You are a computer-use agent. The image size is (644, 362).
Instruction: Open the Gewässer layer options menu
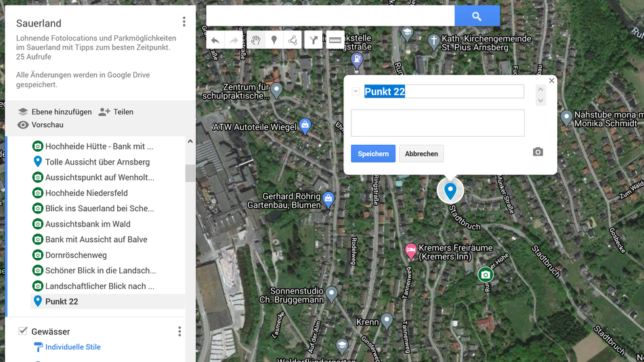pos(179,332)
